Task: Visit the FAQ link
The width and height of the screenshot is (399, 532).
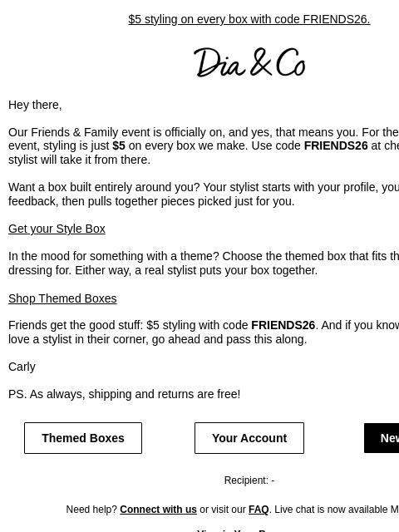Action: click(259, 510)
